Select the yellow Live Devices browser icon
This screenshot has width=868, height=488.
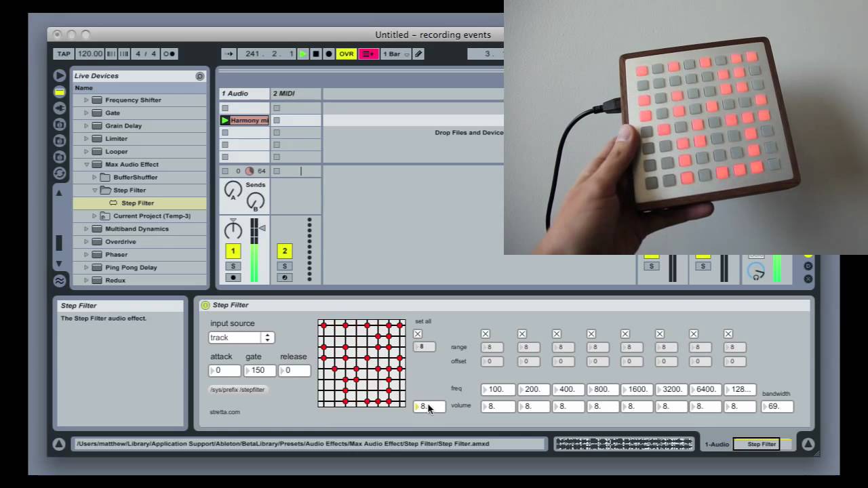60,91
